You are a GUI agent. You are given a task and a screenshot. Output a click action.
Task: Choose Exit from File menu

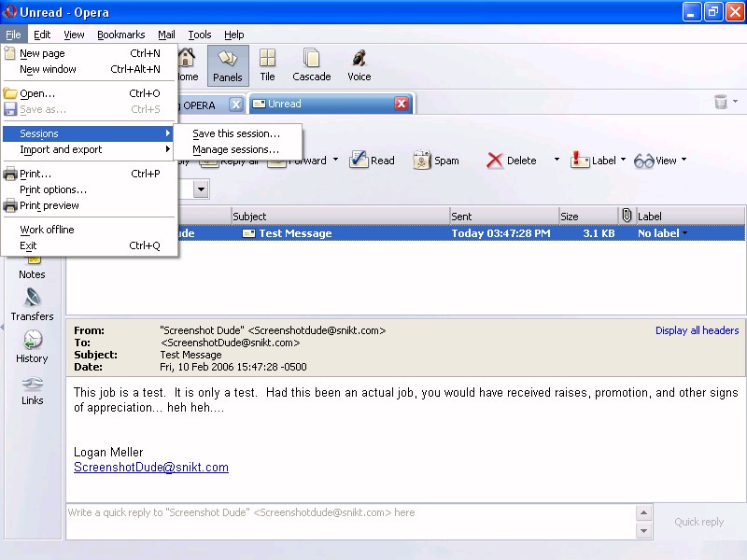click(90, 245)
